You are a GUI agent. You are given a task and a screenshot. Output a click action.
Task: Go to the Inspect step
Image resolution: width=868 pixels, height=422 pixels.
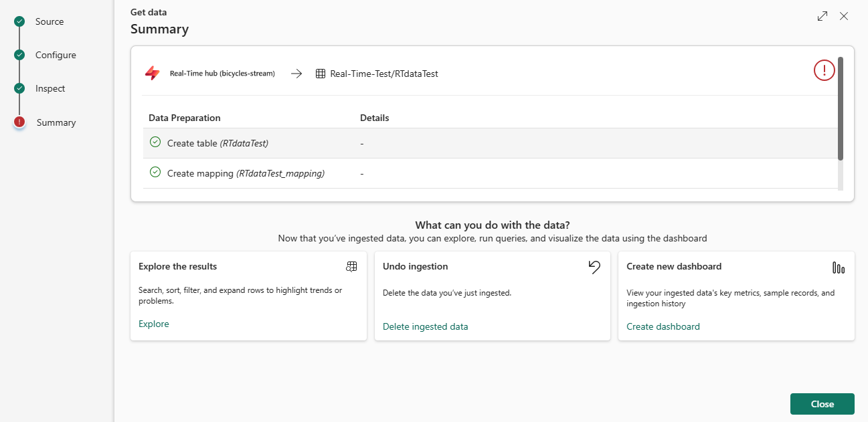[x=50, y=88]
